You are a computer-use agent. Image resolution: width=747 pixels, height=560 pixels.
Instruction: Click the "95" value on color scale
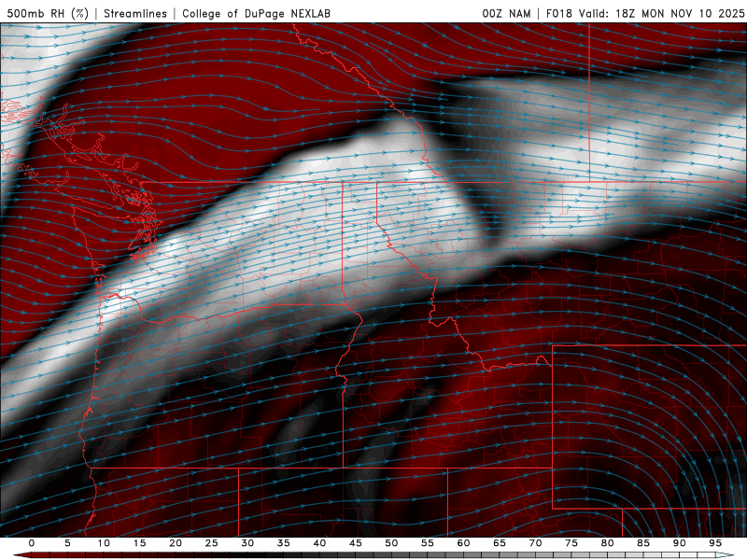tap(715, 543)
